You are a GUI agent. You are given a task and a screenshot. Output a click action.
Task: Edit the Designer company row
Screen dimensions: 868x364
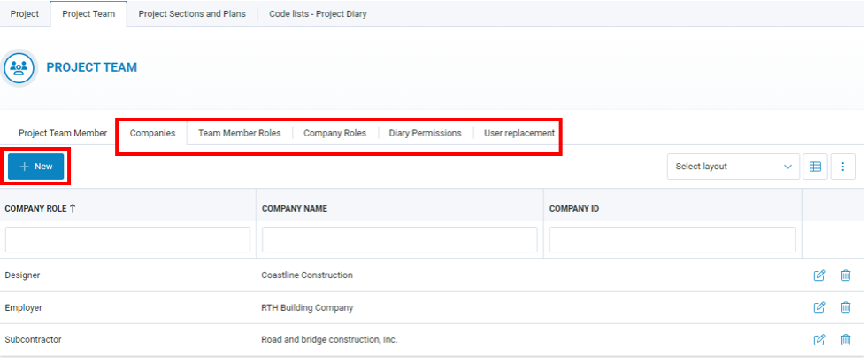[818, 275]
